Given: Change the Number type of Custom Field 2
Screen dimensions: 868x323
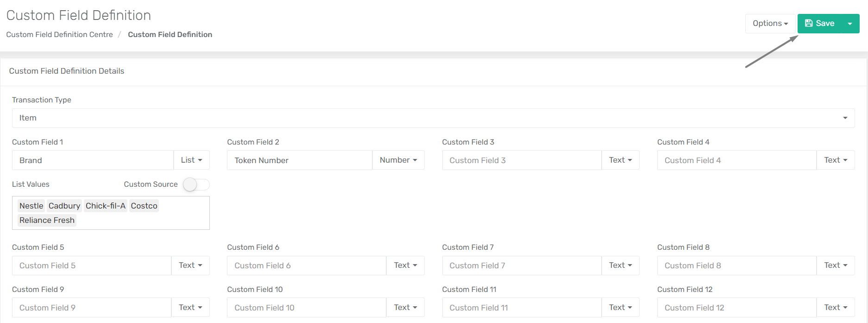Looking at the screenshot, I should point(398,160).
